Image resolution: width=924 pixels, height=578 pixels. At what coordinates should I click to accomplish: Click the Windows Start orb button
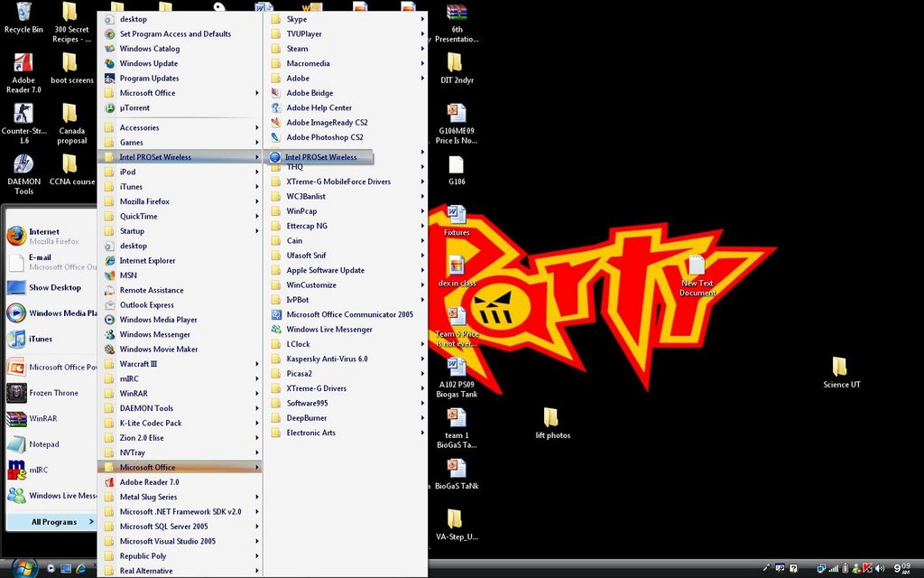click(23, 569)
